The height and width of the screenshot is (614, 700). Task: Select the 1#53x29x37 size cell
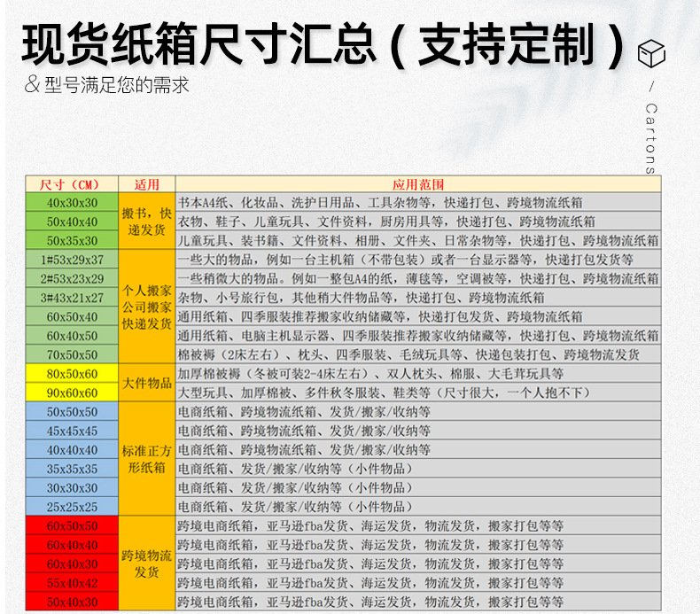tap(73, 260)
